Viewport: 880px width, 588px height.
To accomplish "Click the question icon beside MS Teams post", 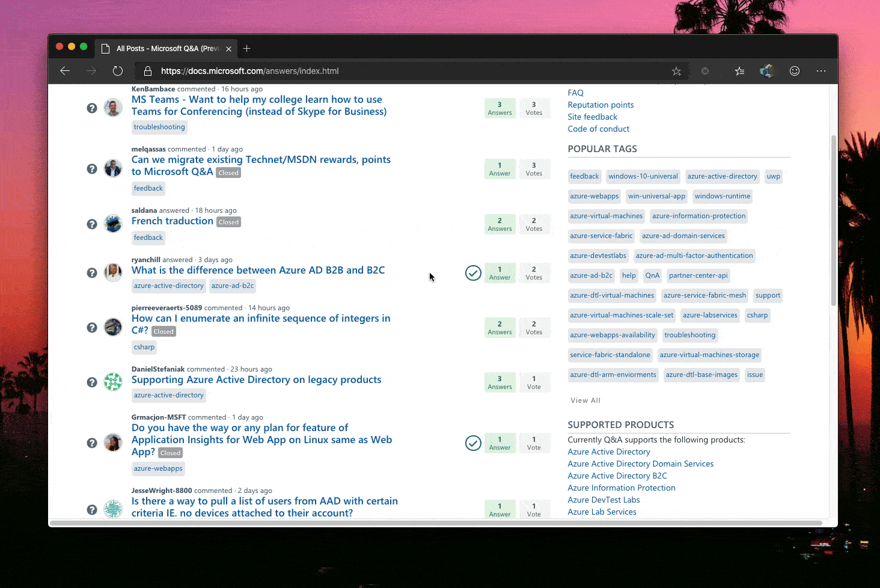I will [92, 108].
